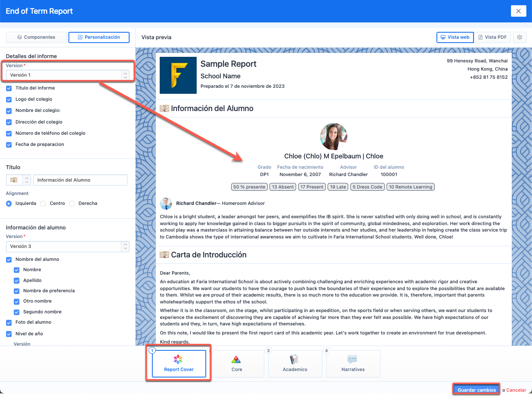
Task: Toggle the Fecha de preparacion checkbox
Action: 9,145
